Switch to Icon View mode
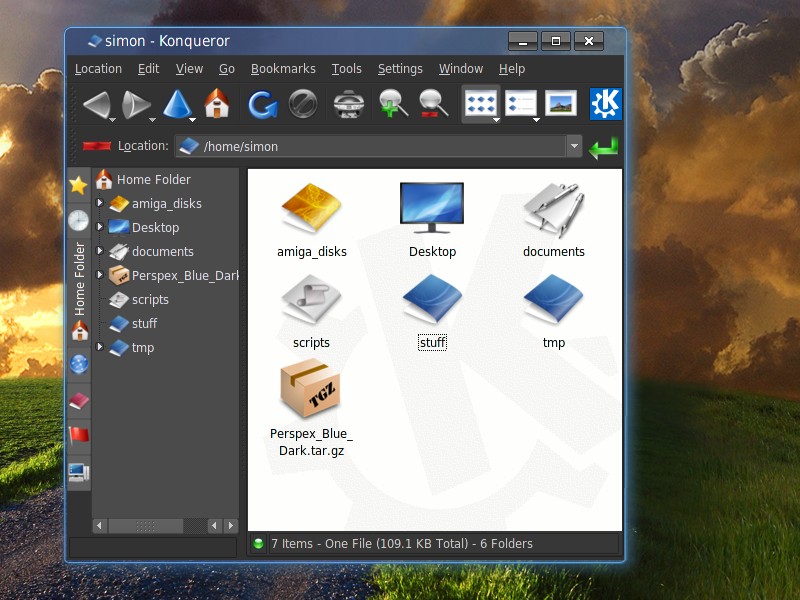The width and height of the screenshot is (800, 600). 480,104
